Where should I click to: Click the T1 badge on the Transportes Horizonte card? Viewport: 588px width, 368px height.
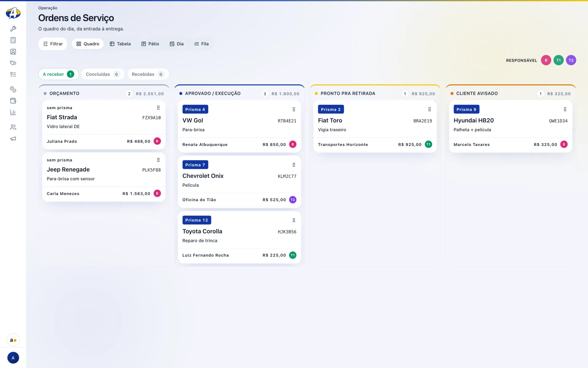[x=428, y=144]
